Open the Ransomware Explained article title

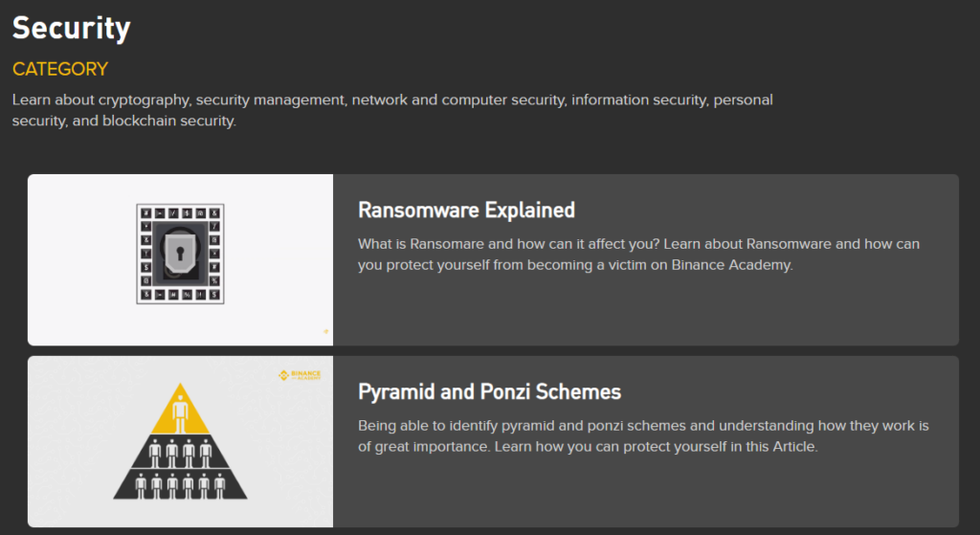click(466, 210)
